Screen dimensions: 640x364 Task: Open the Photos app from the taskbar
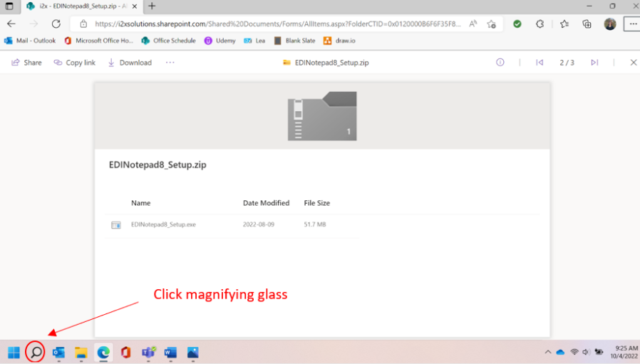(192, 352)
